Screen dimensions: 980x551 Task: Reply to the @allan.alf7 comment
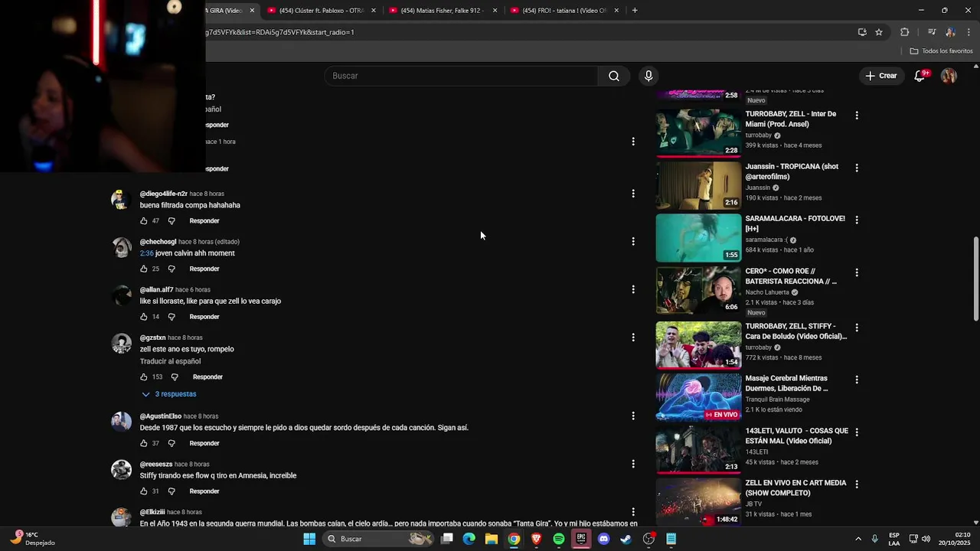pyautogui.click(x=204, y=317)
